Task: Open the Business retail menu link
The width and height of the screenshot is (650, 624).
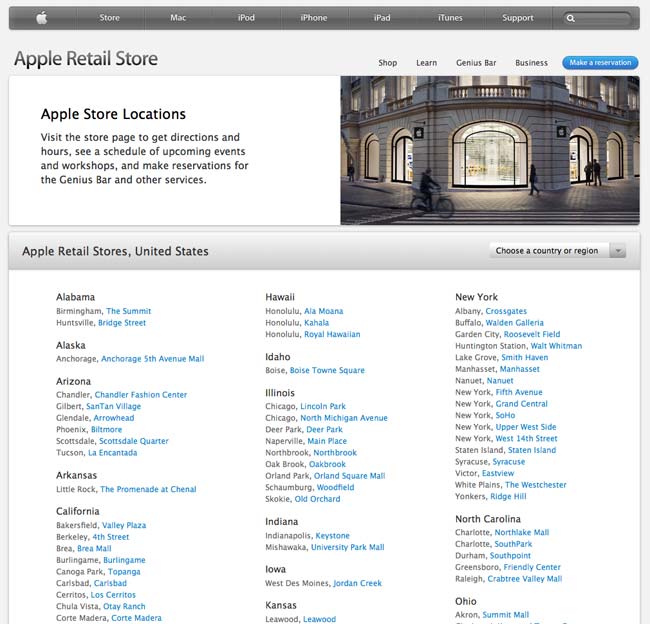Action: (531, 63)
